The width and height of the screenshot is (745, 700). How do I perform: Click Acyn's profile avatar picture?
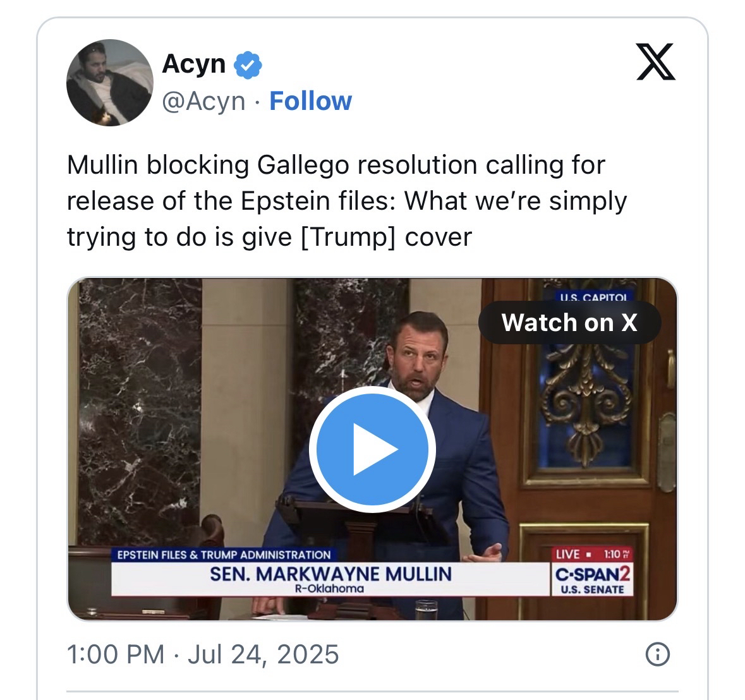[110, 82]
